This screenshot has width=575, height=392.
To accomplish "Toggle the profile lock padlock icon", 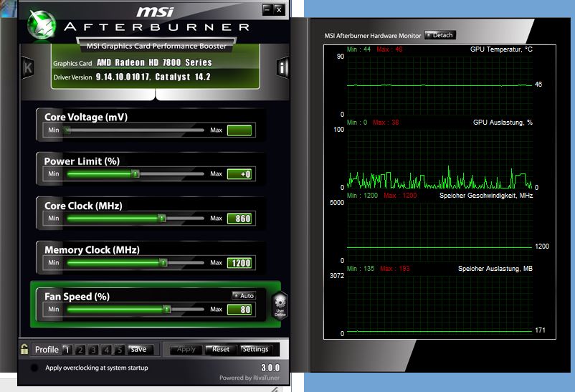I will (24, 349).
